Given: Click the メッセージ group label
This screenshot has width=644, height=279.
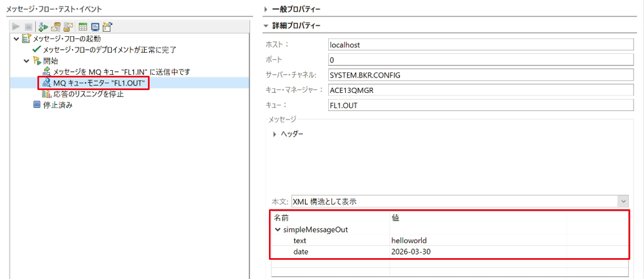Looking at the screenshot, I should point(282,119).
